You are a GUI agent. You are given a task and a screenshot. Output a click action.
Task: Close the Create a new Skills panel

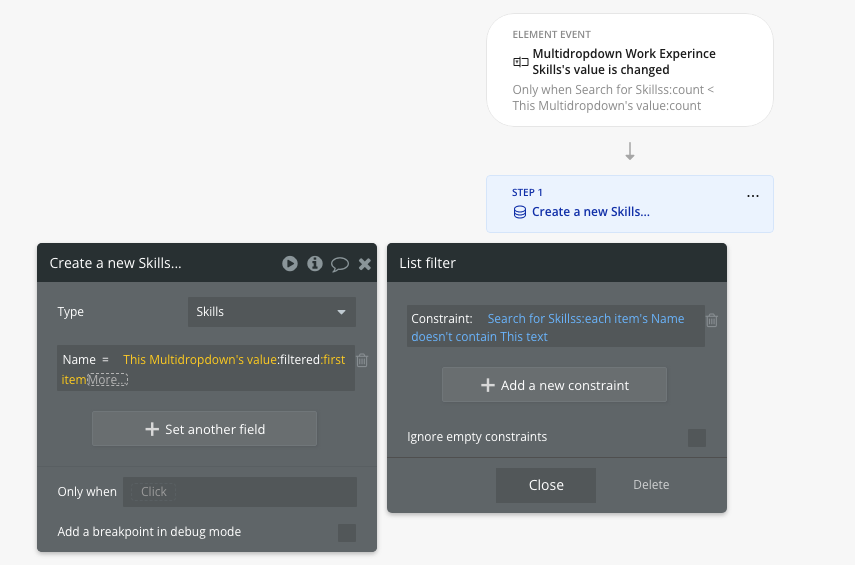[x=365, y=264]
